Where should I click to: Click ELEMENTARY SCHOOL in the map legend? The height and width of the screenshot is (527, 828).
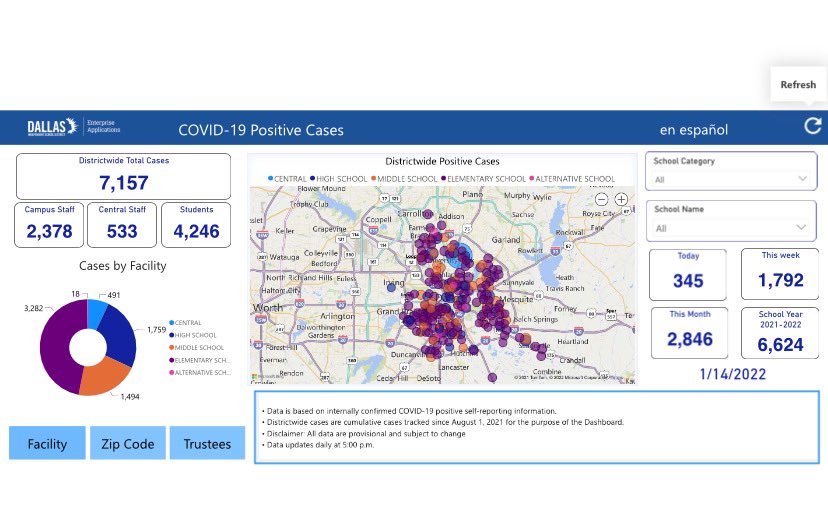click(x=483, y=179)
